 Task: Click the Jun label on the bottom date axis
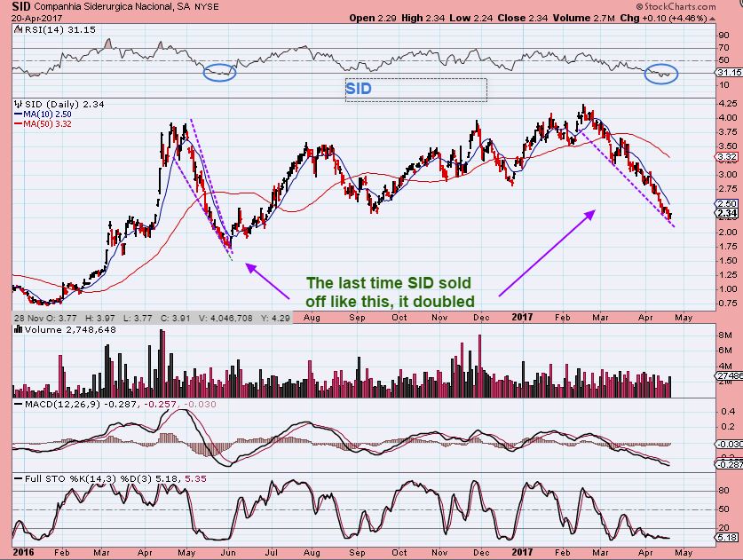point(228,552)
